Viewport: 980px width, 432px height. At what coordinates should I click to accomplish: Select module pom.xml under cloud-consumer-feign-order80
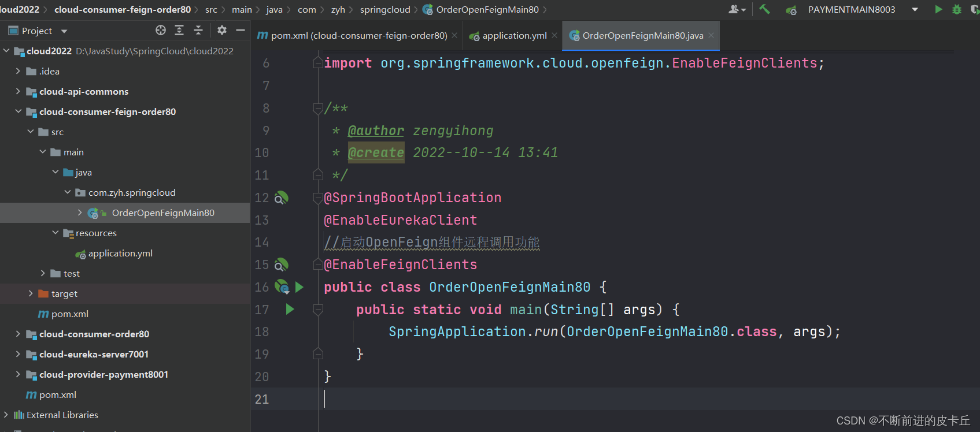coord(69,314)
